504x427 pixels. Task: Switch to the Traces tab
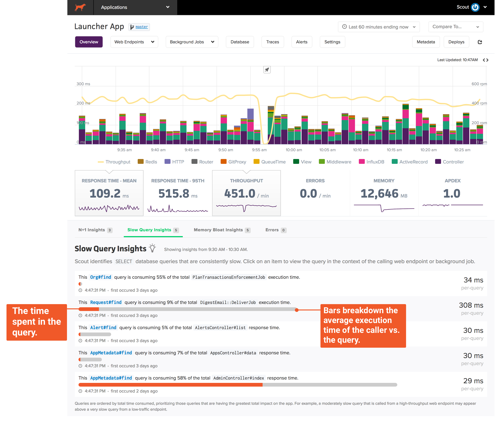pos(271,42)
